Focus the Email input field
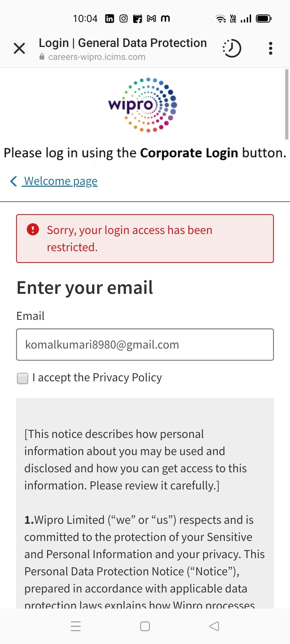 pyautogui.click(x=145, y=345)
